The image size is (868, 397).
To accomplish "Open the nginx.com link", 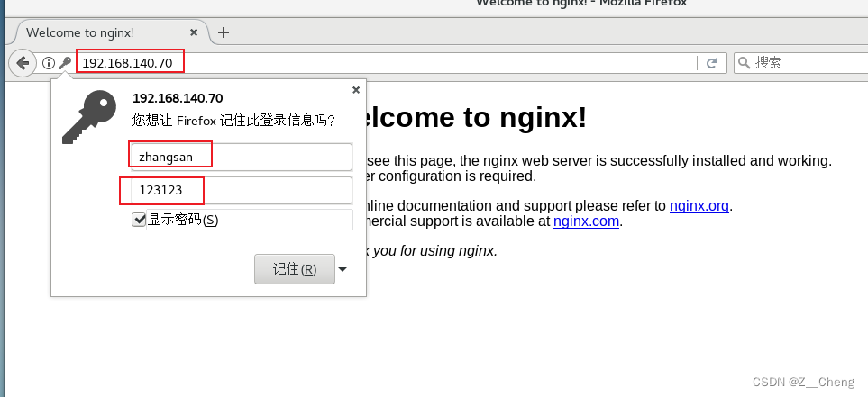I will coord(586,221).
